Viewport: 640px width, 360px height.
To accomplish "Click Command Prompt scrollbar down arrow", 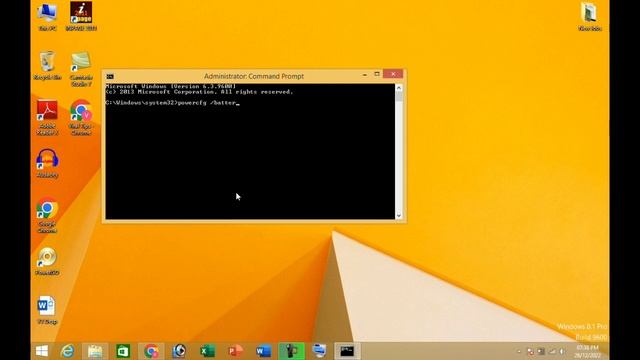I will pyautogui.click(x=399, y=215).
